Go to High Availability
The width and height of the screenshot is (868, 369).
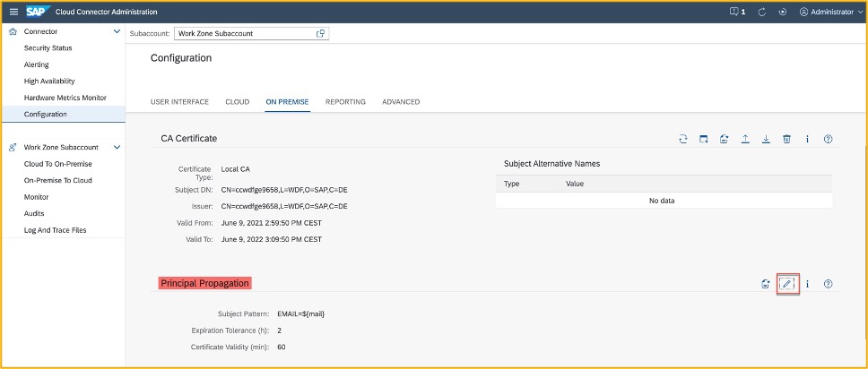click(x=49, y=81)
